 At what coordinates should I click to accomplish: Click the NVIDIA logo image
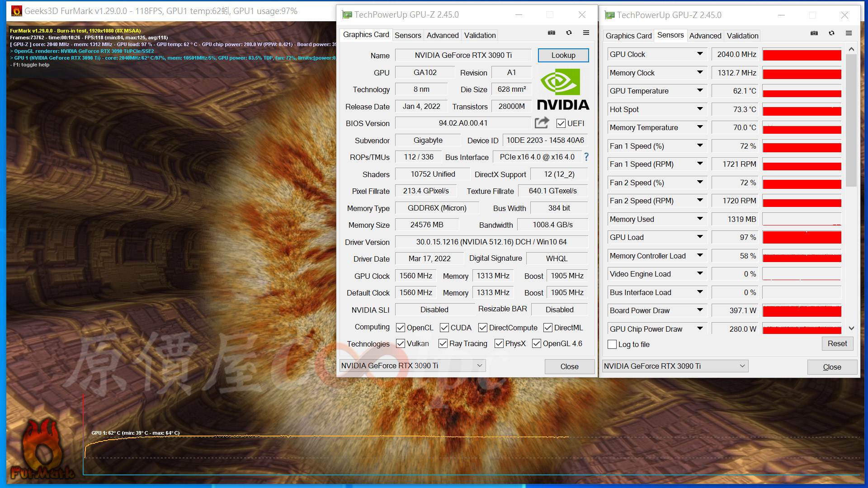click(563, 89)
